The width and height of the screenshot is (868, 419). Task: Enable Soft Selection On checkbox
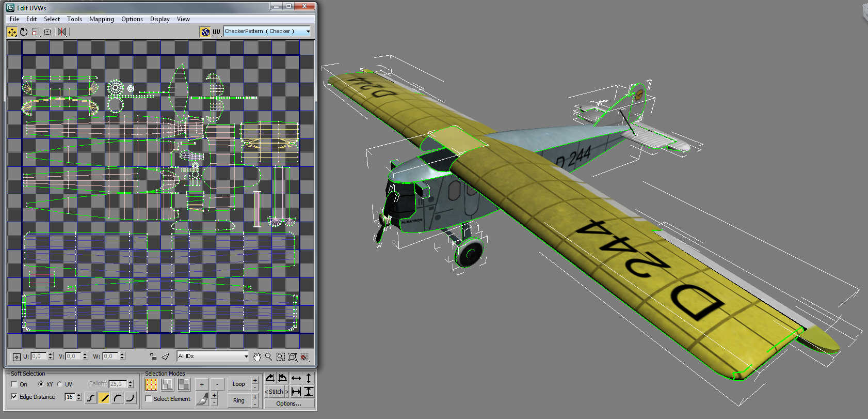tap(14, 384)
